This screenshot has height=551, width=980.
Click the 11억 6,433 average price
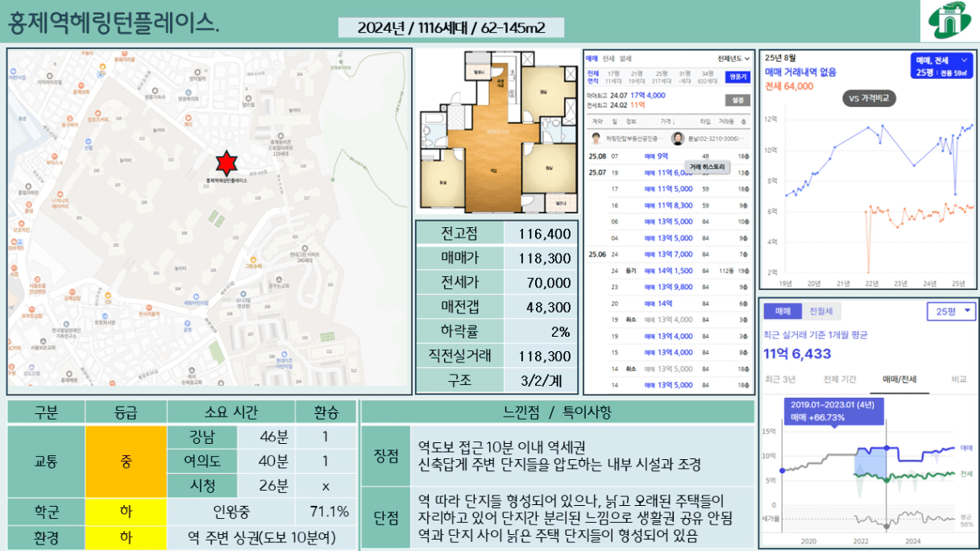[797, 353]
